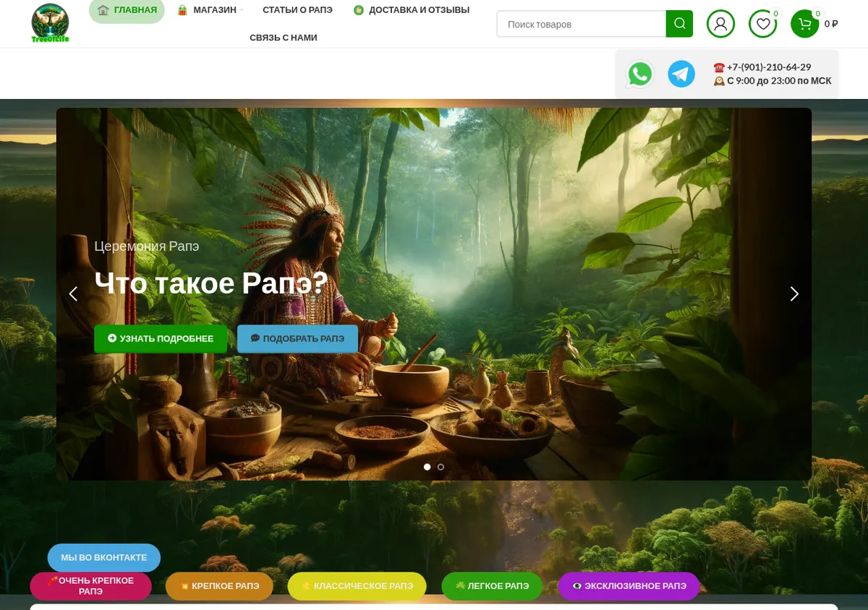
Task: Open the Главная menu item
Action: (x=127, y=10)
